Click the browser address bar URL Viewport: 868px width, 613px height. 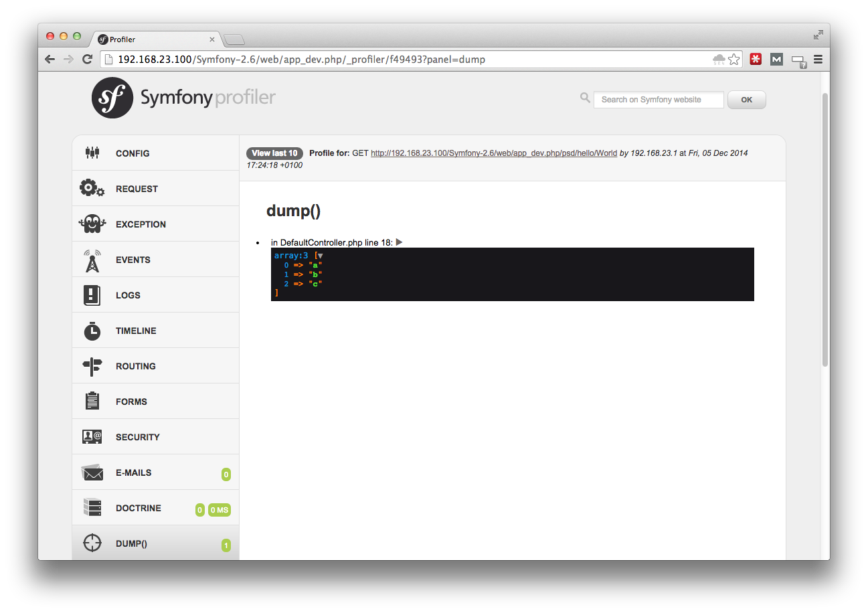click(301, 60)
